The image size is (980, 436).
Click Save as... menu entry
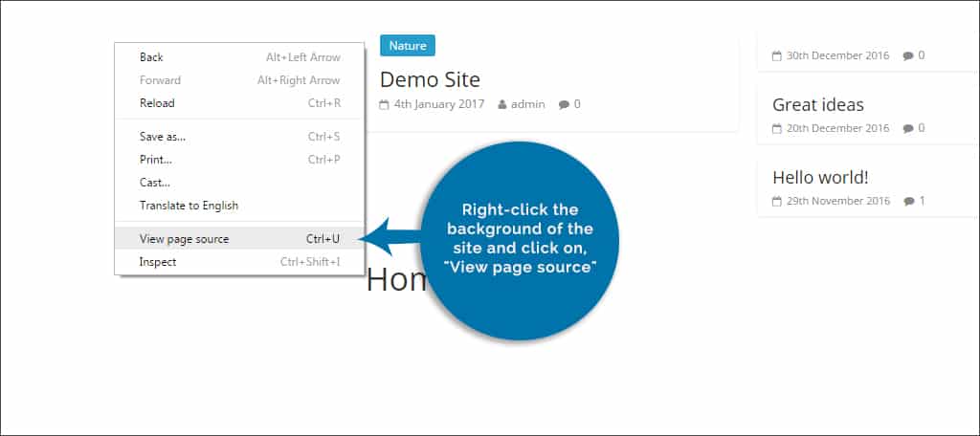pos(238,137)
